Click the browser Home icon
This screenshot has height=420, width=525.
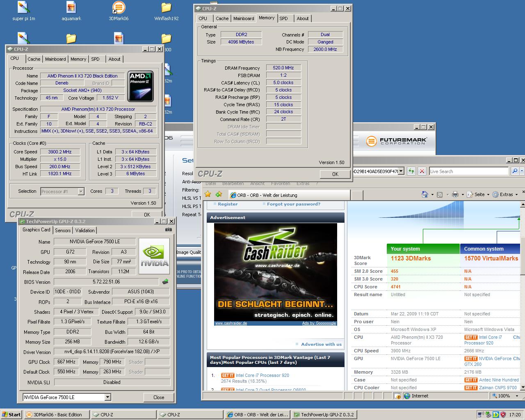point(425,194)
